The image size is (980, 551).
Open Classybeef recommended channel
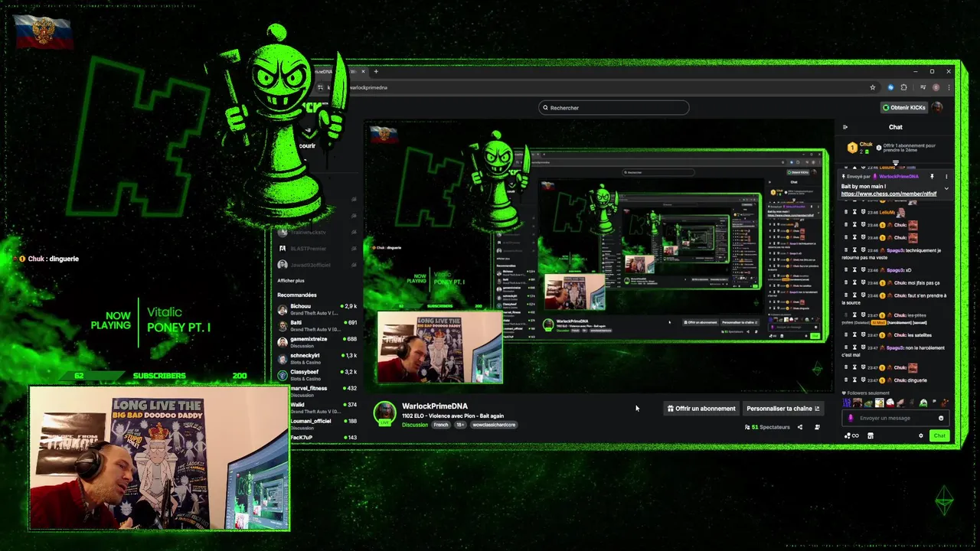318,375
